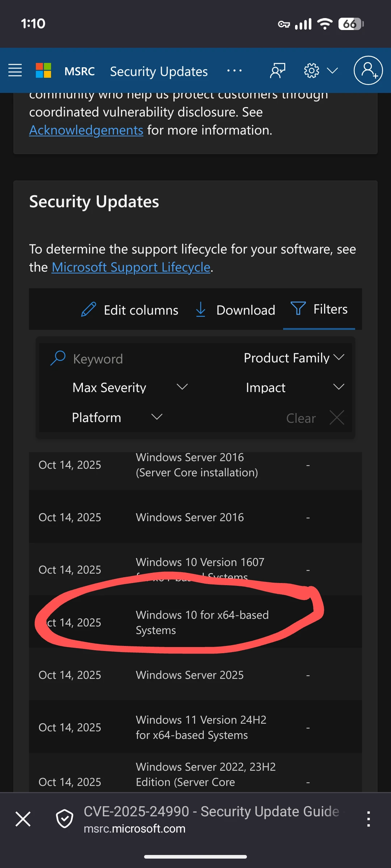Expand the Max Severity dropdown
Image resolution: width=391 pixels, height=868 pixels.
pos(130,388)
